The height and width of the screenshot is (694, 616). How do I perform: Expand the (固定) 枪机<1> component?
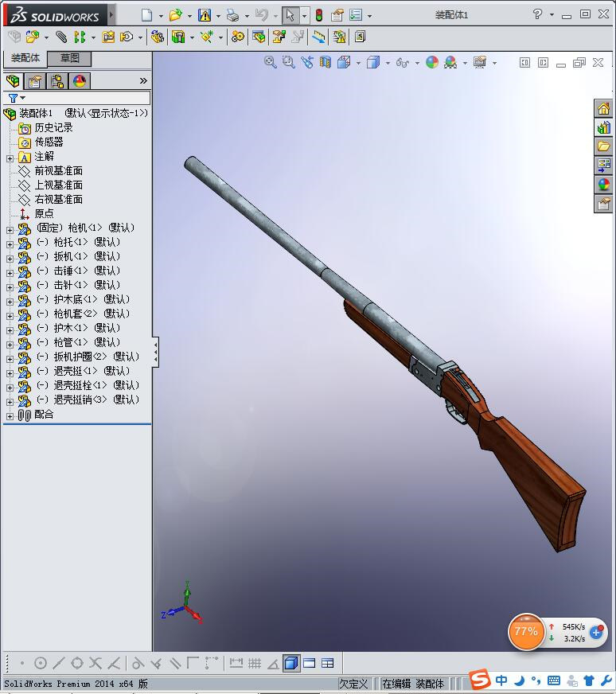(x=10, y=230)
